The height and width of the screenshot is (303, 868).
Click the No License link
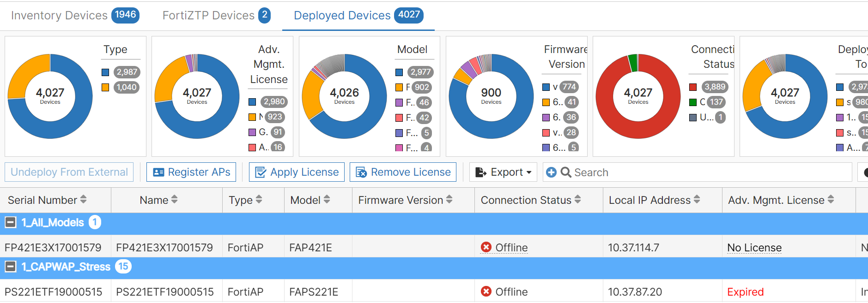click(754, 248)
